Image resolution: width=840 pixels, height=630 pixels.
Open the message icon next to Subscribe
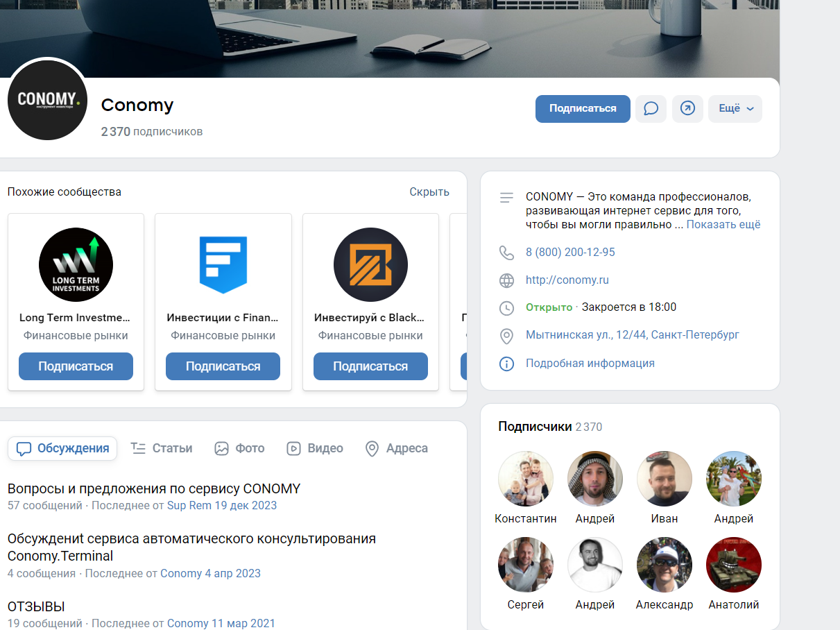coord(651,109)
